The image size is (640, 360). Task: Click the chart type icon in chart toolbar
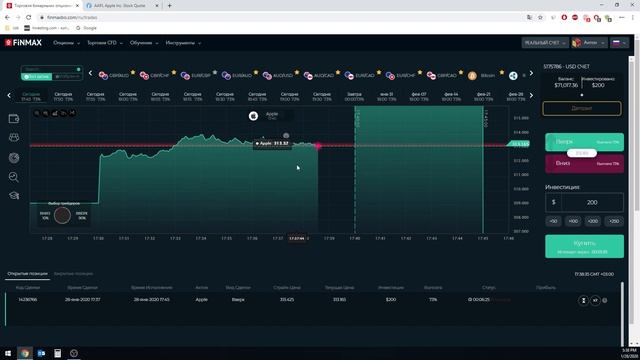pyautogui.click(x=55, y=113)
